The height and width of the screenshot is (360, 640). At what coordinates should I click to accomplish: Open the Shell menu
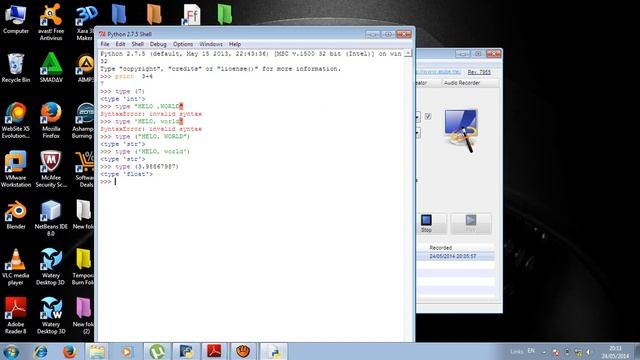[138, 44]
